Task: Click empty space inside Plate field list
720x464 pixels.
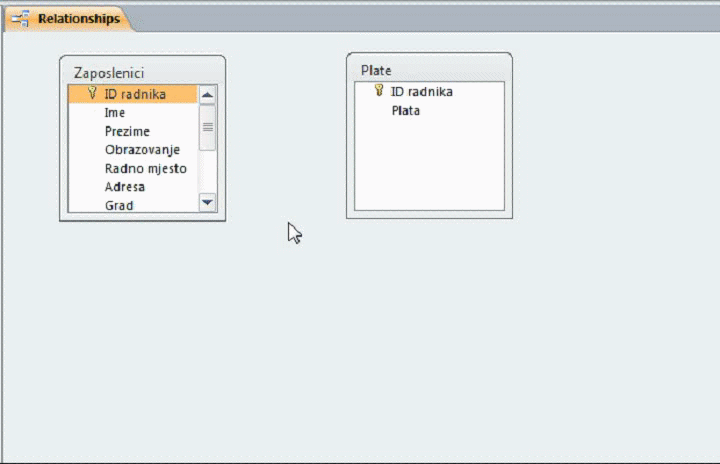Action: pos(430,165)
